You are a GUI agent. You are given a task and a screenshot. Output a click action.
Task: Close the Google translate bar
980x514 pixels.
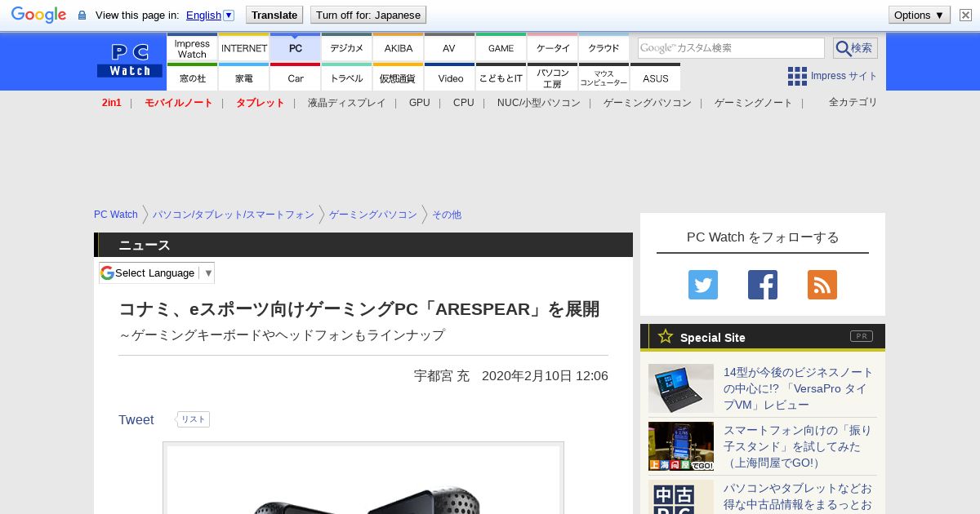[x=965, y=15]
